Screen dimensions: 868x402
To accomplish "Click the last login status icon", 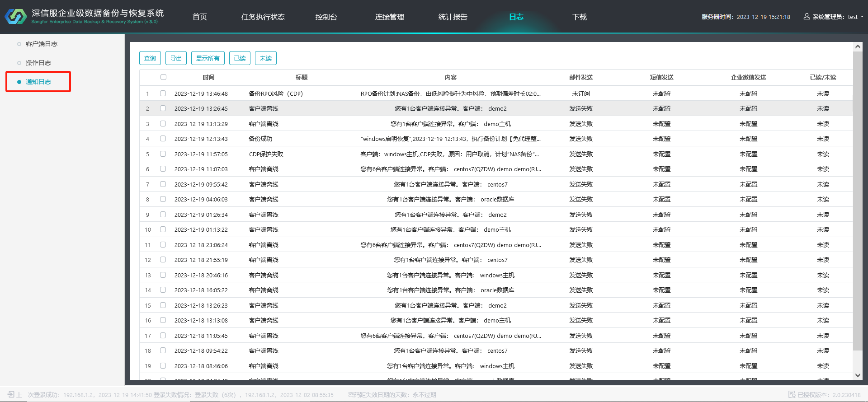I will coord(11,395).
